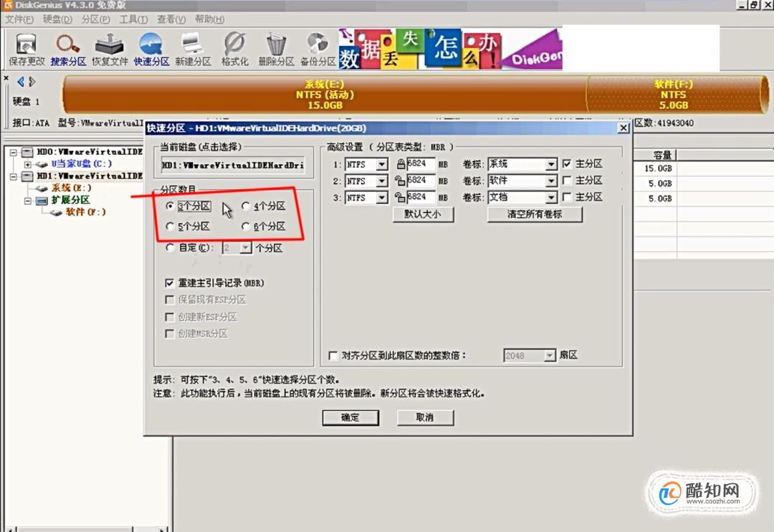This screenshot has width=774, height=532.
Task: Open the 工具(T) menu
Action: [133, 19]
